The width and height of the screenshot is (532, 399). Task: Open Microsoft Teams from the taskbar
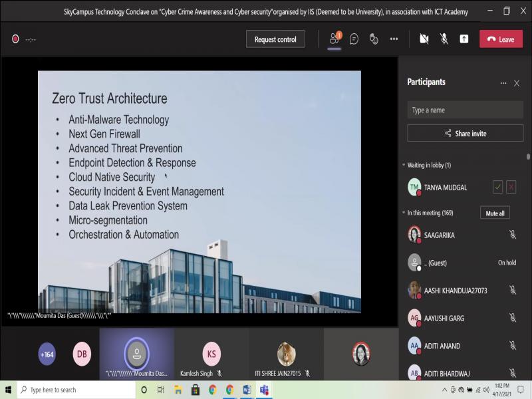pos(264,390)
